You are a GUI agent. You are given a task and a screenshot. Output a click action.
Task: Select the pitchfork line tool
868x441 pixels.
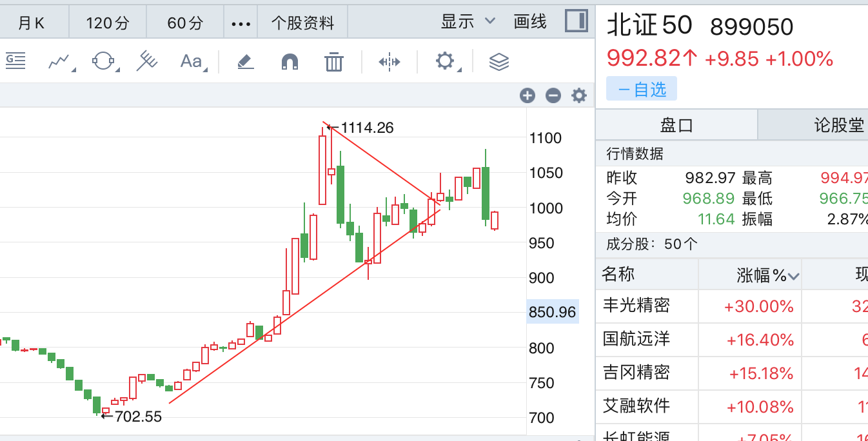147,62
